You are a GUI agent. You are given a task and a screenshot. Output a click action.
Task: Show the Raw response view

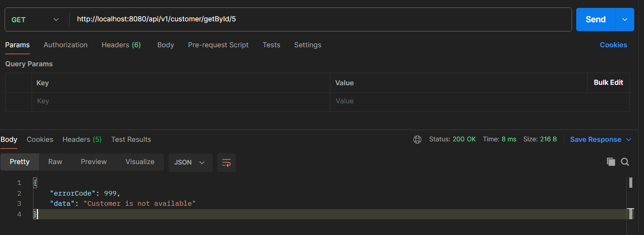click(55, 162)
